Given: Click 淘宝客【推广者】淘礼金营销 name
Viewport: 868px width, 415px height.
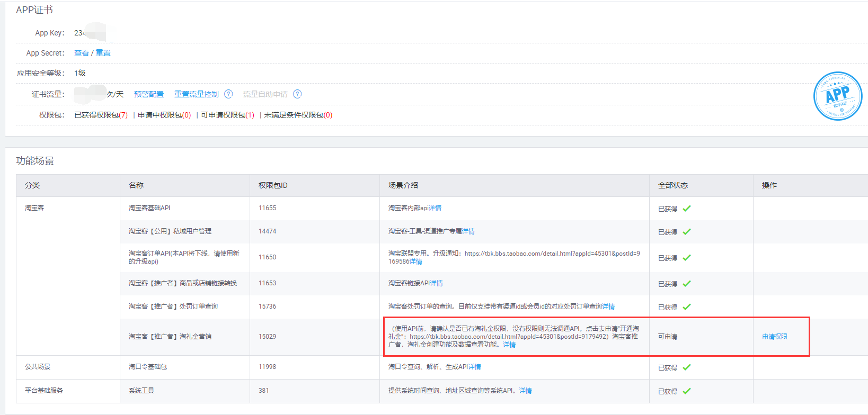Looking at the screenshot, I should [170, 337].
